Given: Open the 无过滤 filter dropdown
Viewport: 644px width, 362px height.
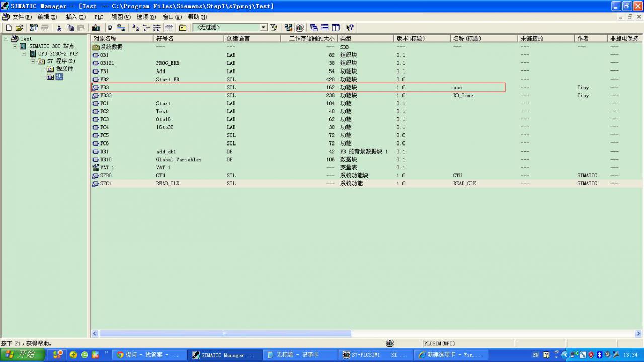Looking at the screenshot, I should 264,28.
